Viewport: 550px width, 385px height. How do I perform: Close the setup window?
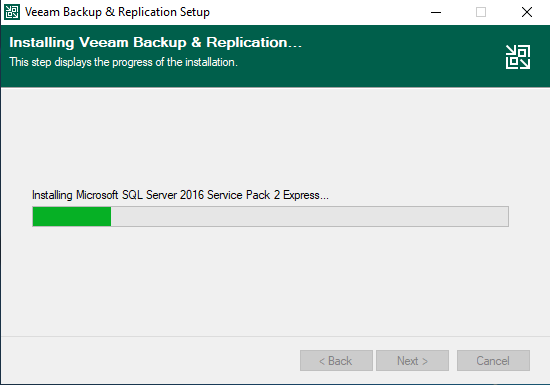526,12
